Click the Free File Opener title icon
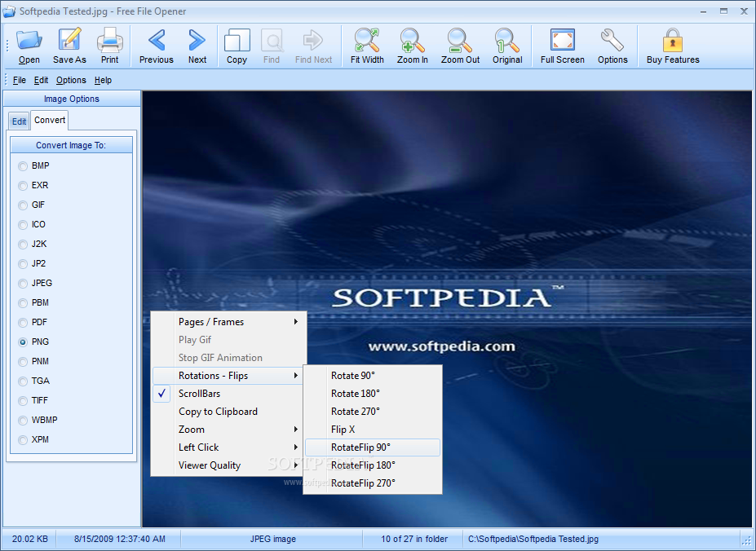The height and width of the screenshot is (551, 756). point(9,11)
